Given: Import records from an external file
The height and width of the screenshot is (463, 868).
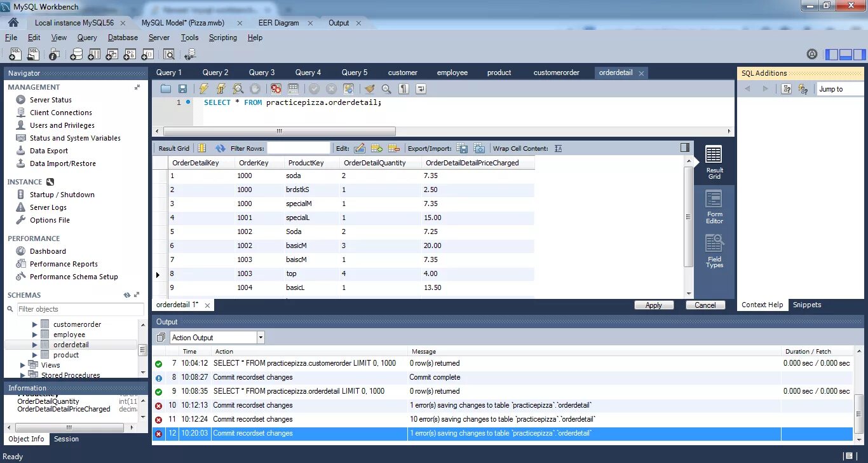Looking at the screenshot, I should tap(479, 148).
